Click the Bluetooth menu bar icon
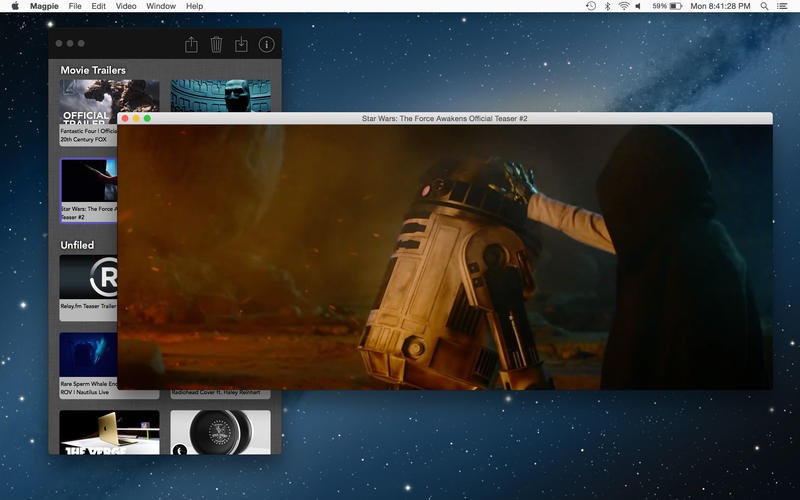 tap(608, 6)
